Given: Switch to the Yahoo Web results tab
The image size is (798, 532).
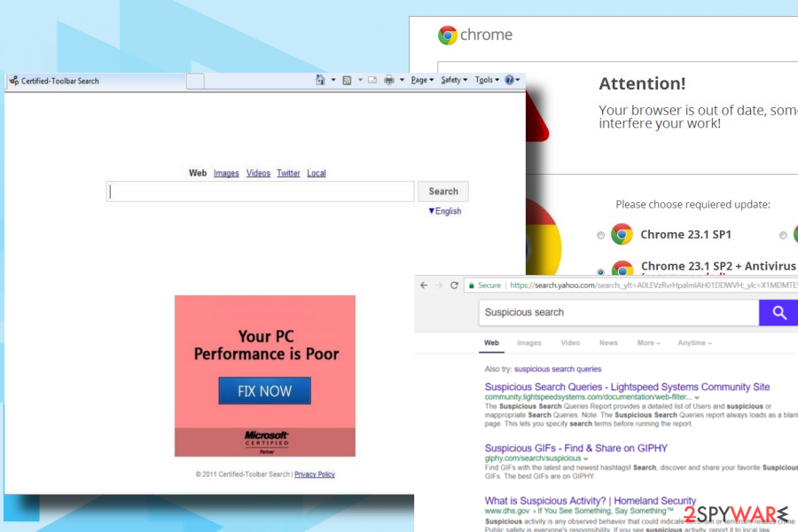Looking at the screenshot, I should [491, 343].
